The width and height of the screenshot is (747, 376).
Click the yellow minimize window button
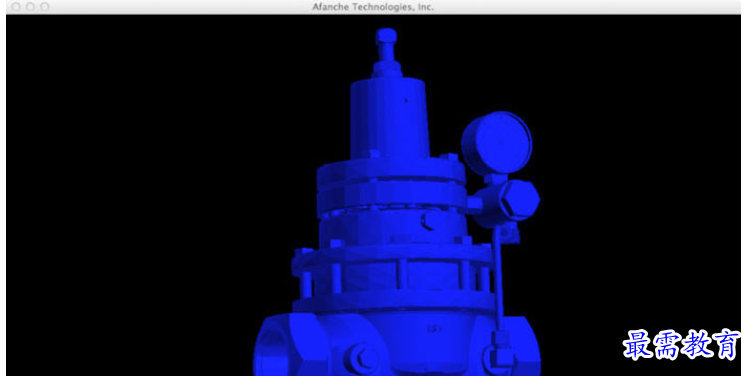pyautogui.click(x=30, y=7)
